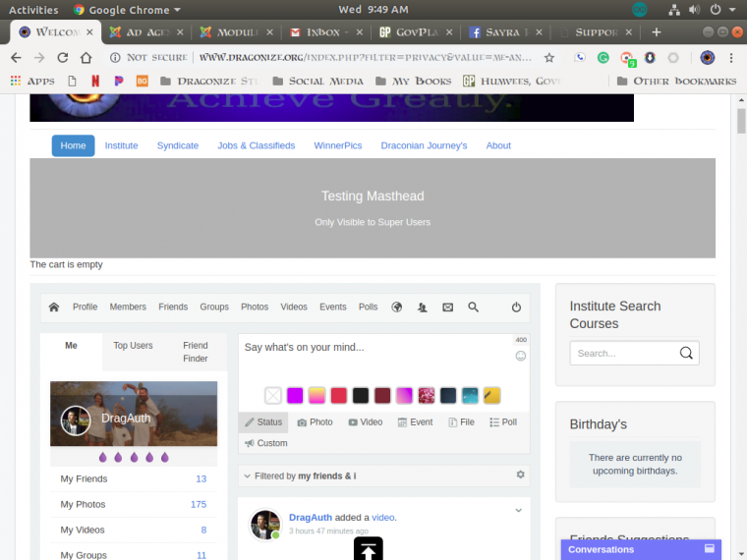Pick the black status background
This screenshot has width=747, height=560.
pos(361,396)
